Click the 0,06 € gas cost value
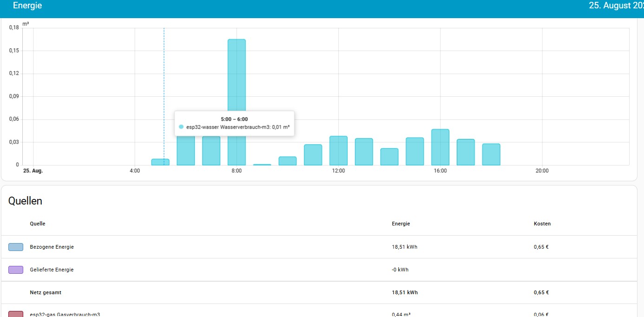The image size is (644, 317). click(x=541, y=315)
